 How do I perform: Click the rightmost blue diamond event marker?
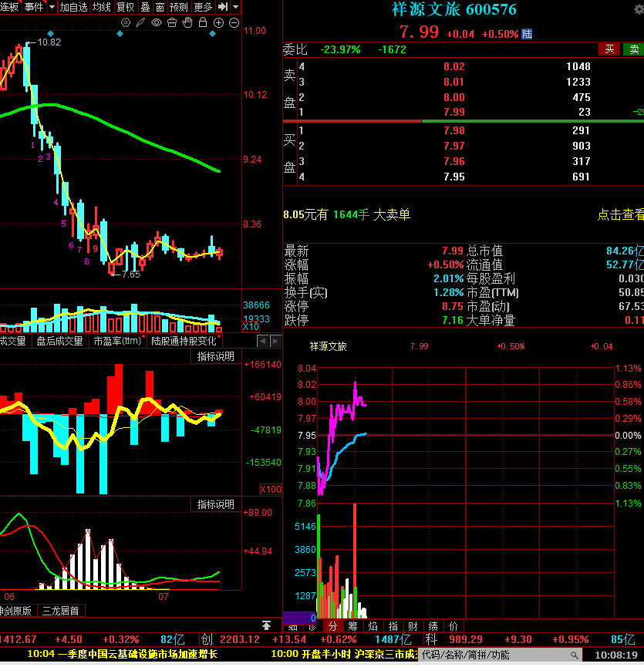pyautogui.click(x=212, y=34)
